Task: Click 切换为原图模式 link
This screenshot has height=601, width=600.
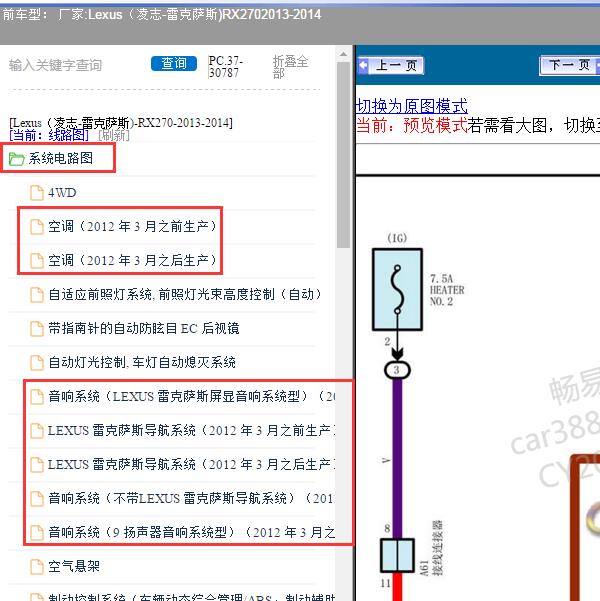Action: click(x=412, y=106)
